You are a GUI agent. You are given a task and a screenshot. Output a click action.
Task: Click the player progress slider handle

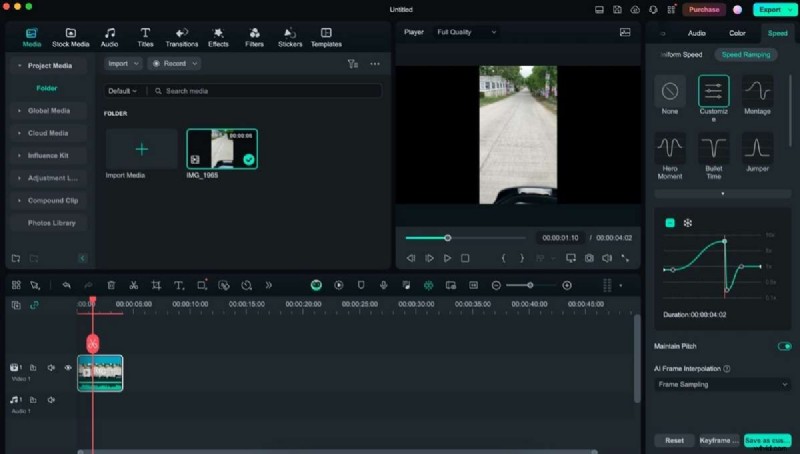click(x=447, y=238)
